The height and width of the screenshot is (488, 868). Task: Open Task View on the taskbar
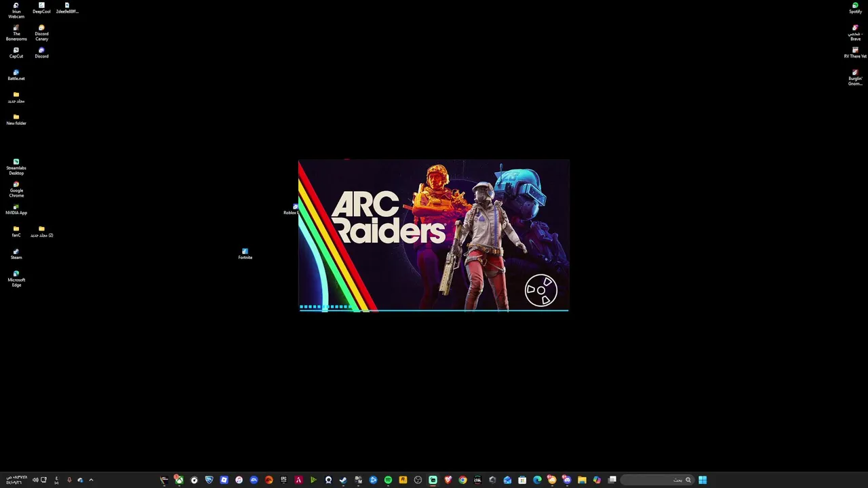[x=612, y=480]
